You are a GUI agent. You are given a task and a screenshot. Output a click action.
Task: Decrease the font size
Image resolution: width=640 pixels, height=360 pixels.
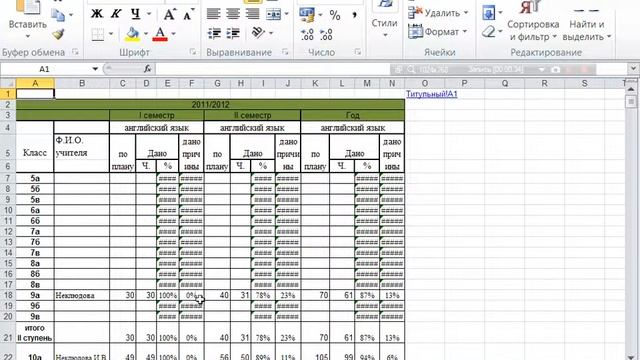point(189,15)
